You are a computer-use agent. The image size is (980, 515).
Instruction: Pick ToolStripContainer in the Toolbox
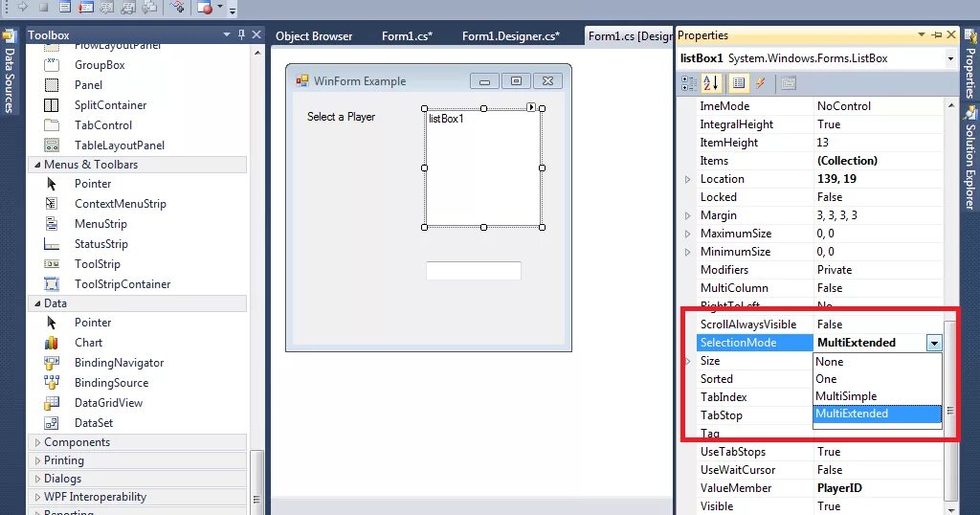(122, 283)
